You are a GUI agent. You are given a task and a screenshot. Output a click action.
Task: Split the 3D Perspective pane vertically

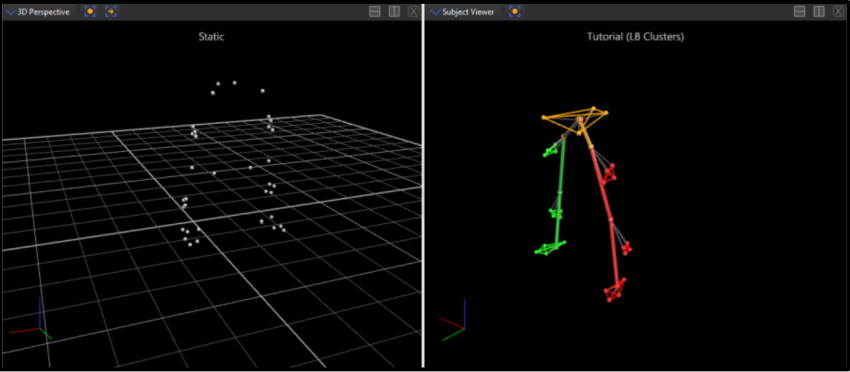coord(394,11)
